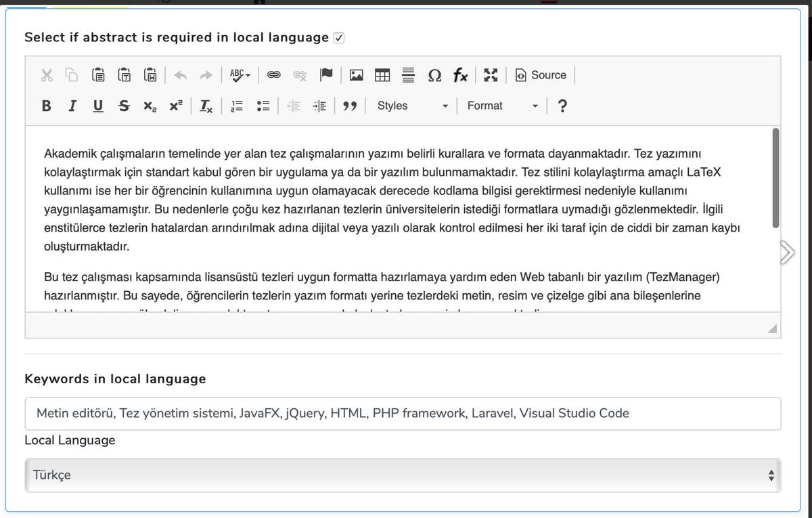The image size is (812, 518).
Task: Switch to Source view
Action: 541,75
